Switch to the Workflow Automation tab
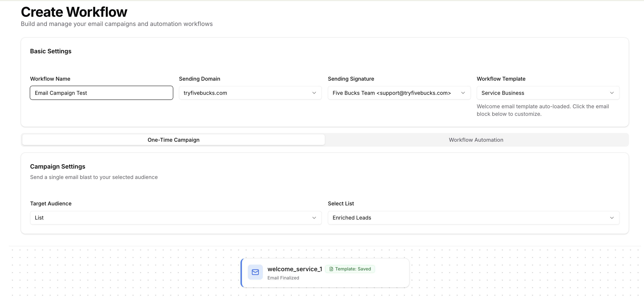Image resolution: width=644 pixels, height=299 pixels. (476, 140)
